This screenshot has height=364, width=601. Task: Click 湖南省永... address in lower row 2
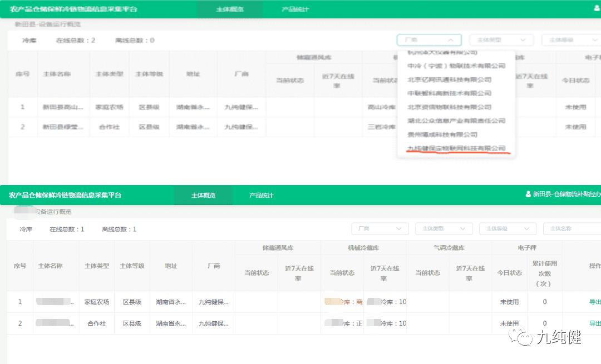tap(171, 323)
